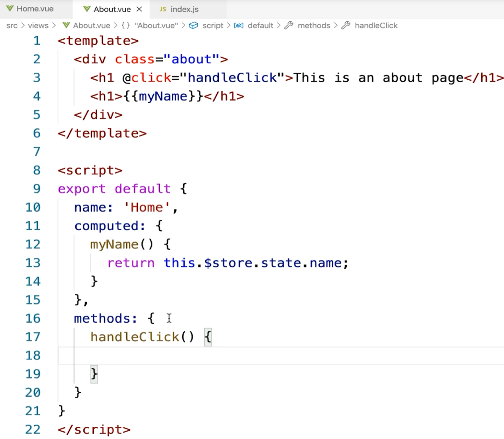Click line number 9 in the gutter
This screenshot has width=504, height=439.
37,189
